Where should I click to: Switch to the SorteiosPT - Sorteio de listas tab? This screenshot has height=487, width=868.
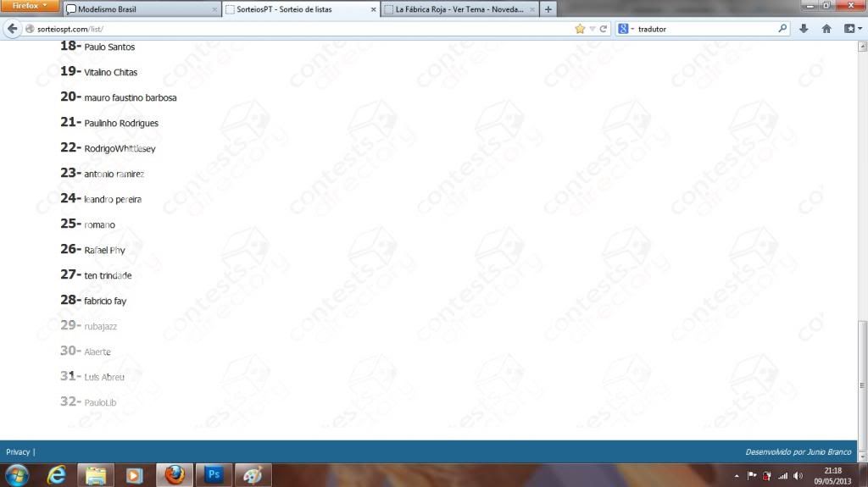tap(301, 9)
